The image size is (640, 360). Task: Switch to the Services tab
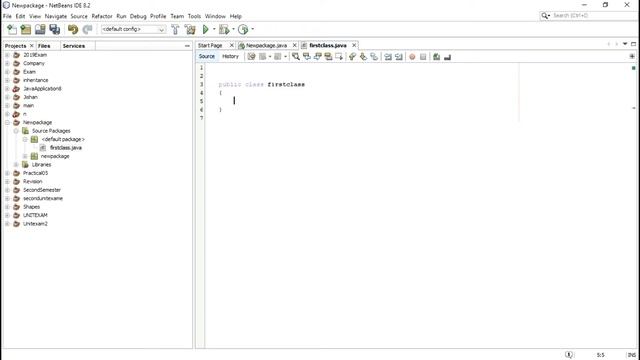[74, 46]
